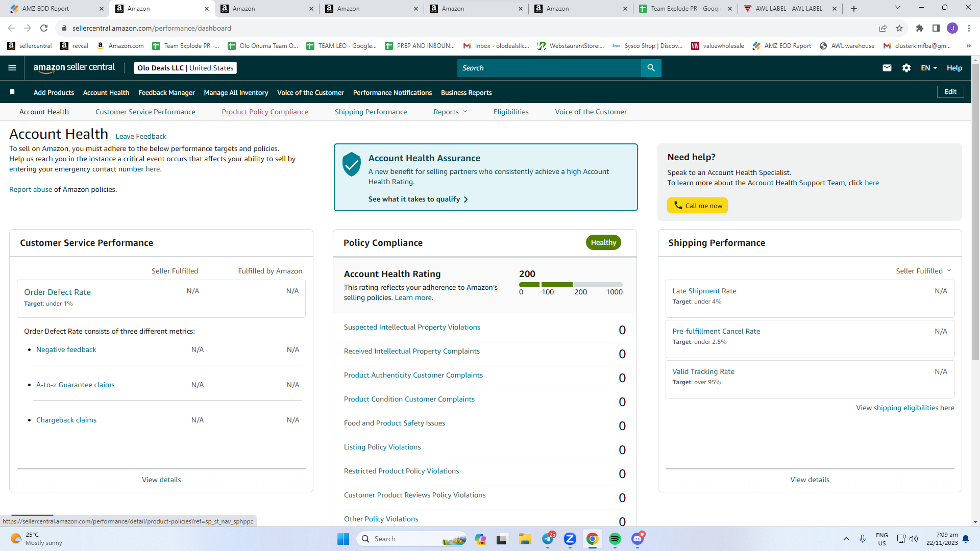Open the Report abuse link
This screenshot has height=551, width=980.
[x=31, y=189]
